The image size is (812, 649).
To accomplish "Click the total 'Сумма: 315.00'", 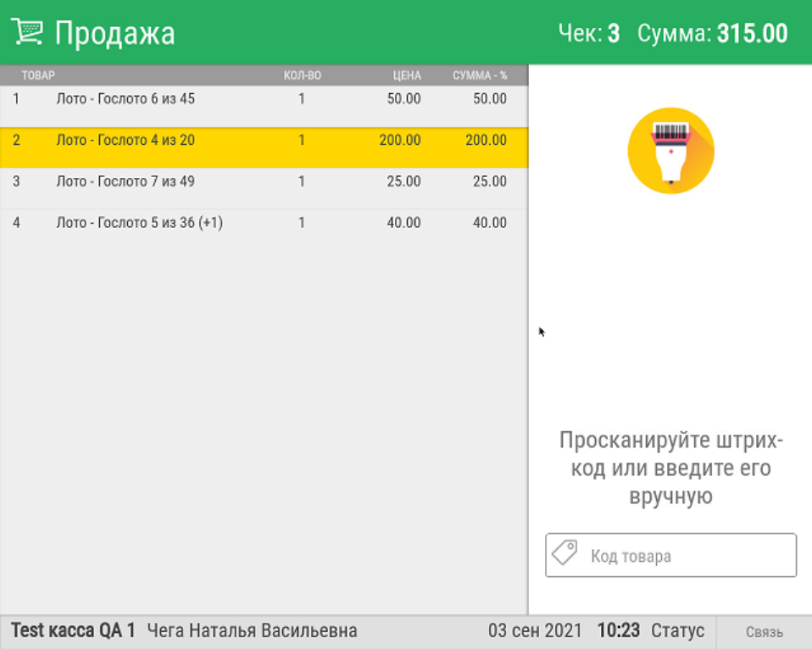I will [x=713, y=33].
